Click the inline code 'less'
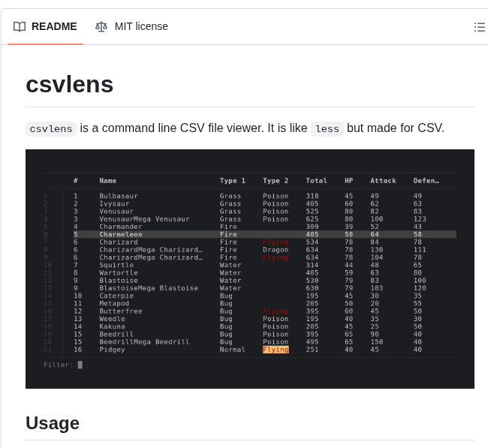This screenshot has width=488, height=448. point(327,129)
